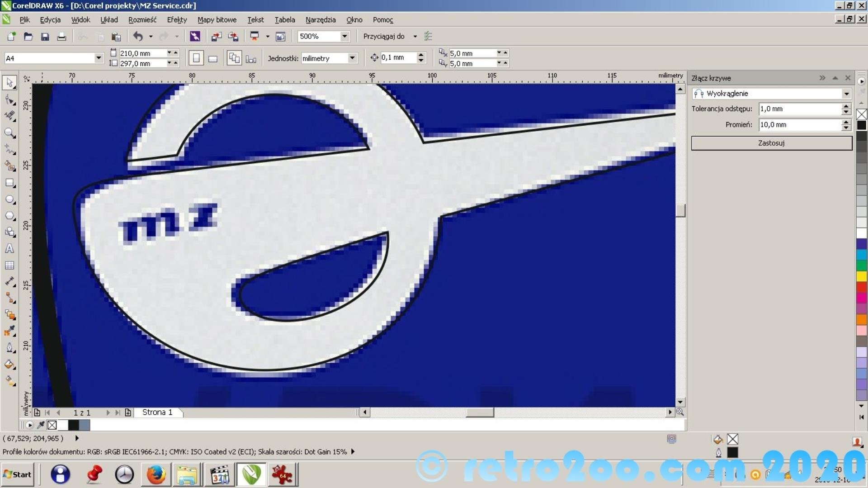Click the Undo arrow icon
This screenshot has width=868, height=488.
(138, 36)
